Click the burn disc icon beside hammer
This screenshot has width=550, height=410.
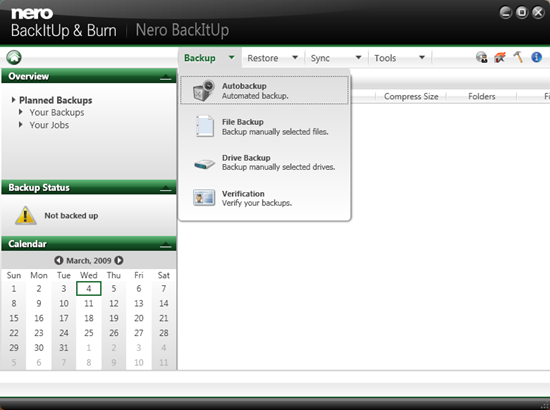point(500,57)
